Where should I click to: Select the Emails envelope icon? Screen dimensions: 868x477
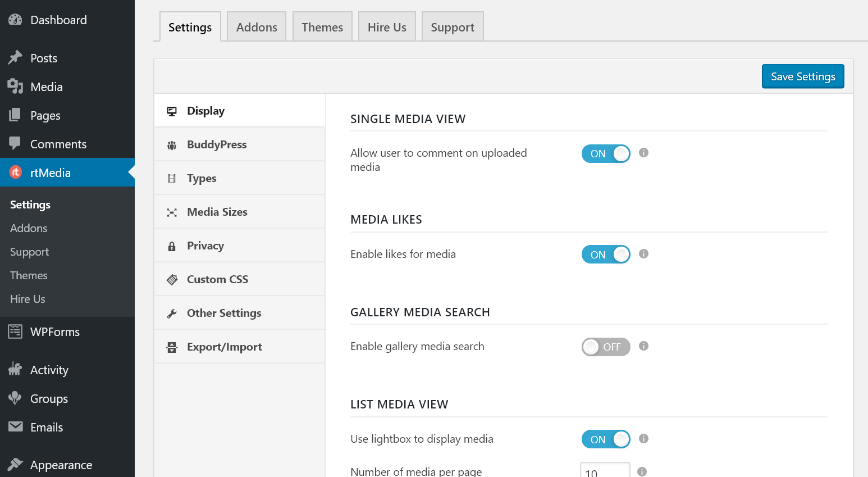click(14, 427)
